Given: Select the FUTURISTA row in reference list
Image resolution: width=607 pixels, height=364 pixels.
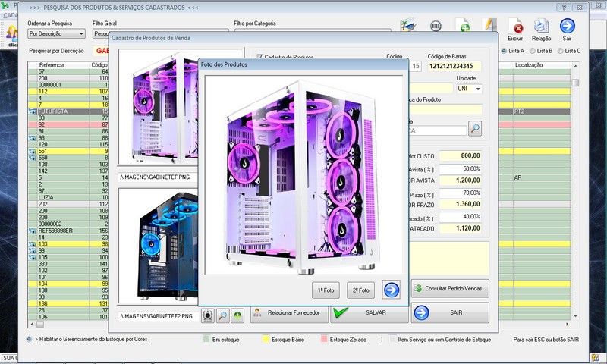Looking at the screenshot, I should (68, 111).
